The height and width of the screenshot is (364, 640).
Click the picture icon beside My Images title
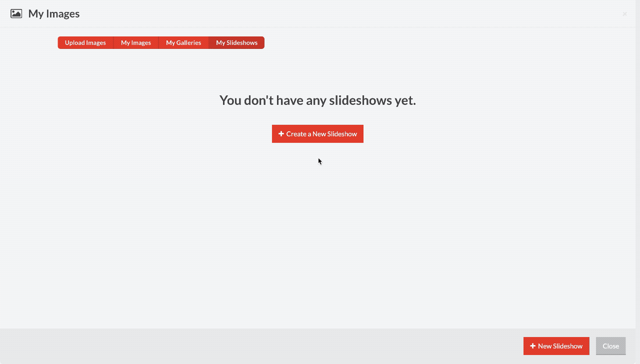(x=16, y=14)
